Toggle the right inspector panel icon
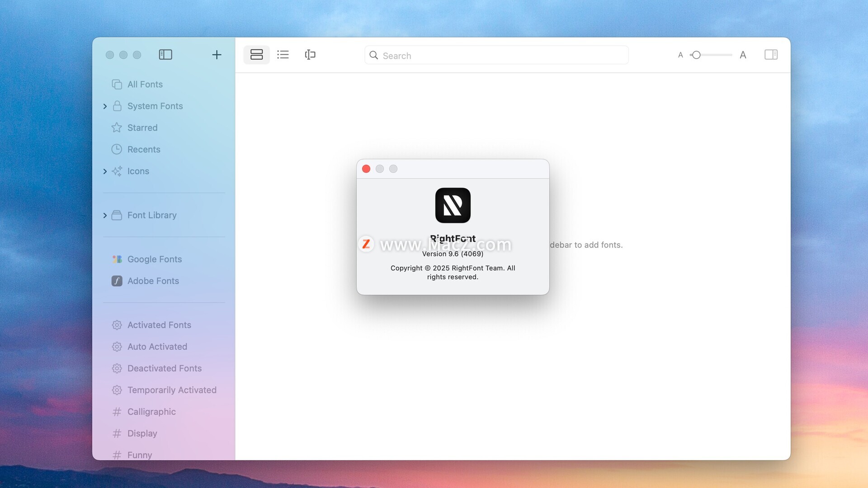Image resolution: width=868 pixels, height=488 pixels. [x=771, y=55]
